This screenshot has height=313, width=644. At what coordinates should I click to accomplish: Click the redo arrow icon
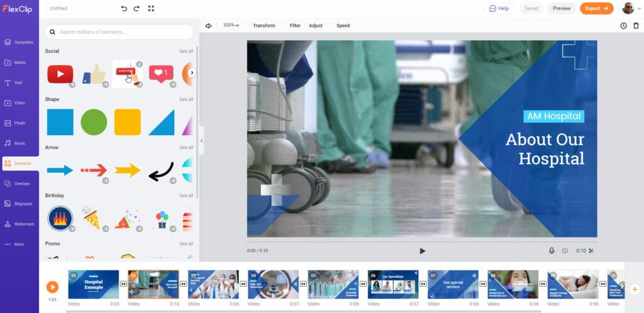point(136,8)
